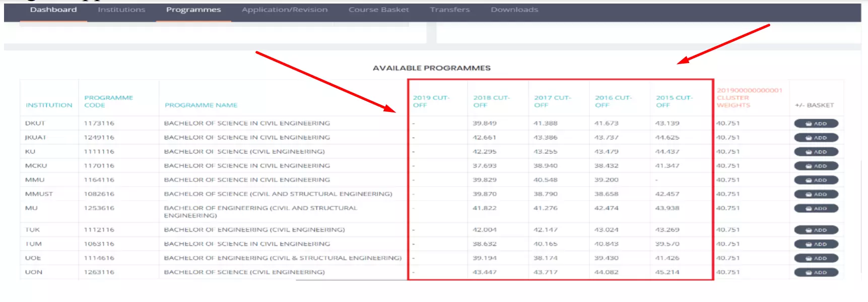Add TUM Civil Engineering to basket
868x302 pixels.
[816, 244]
